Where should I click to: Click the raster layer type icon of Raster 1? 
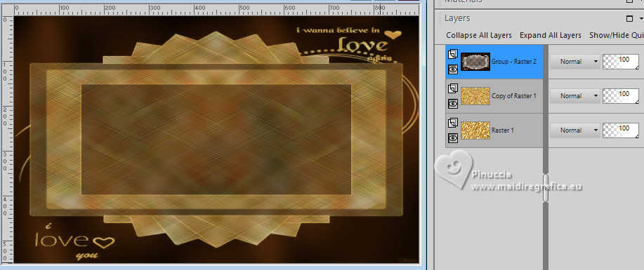coord(453,123)
